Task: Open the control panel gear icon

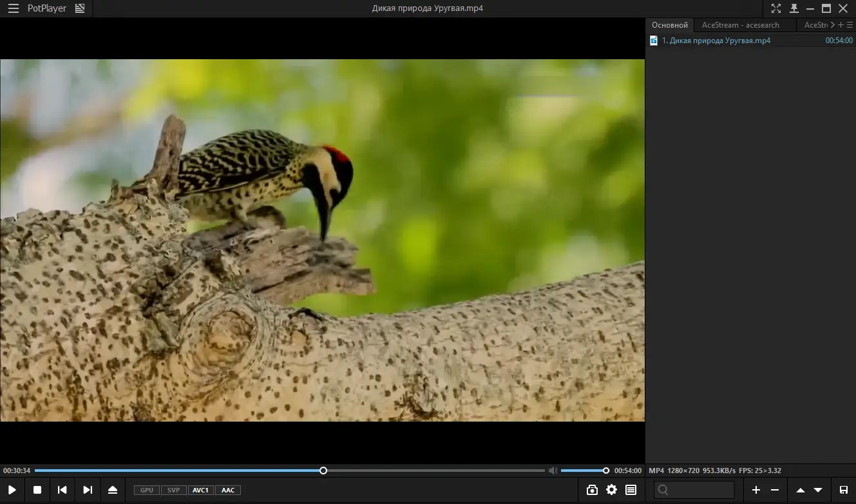Action: 611,490
